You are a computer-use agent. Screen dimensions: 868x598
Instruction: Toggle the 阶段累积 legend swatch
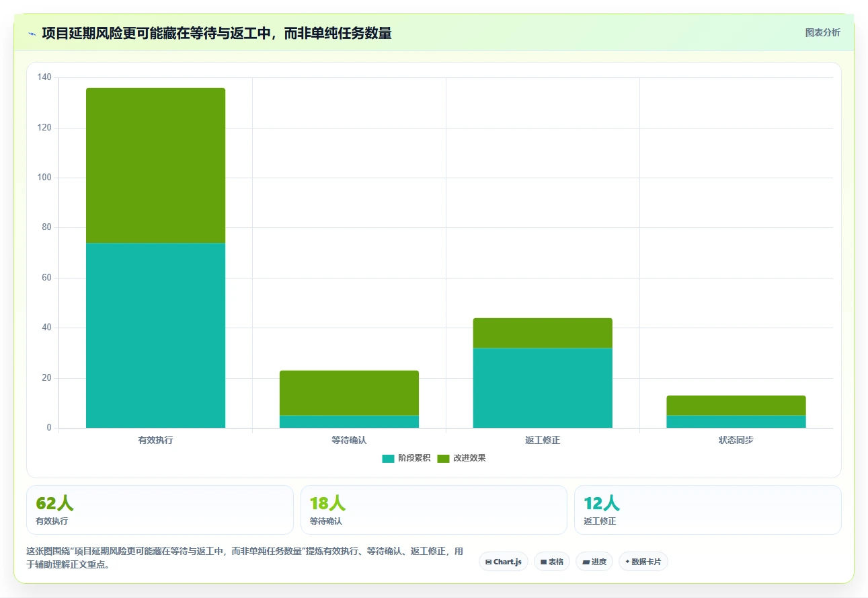click(x=388, y=458)
